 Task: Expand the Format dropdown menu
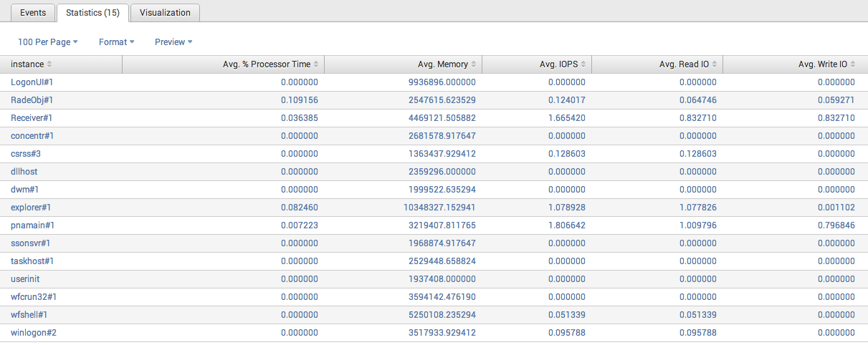tap(116, 42)
